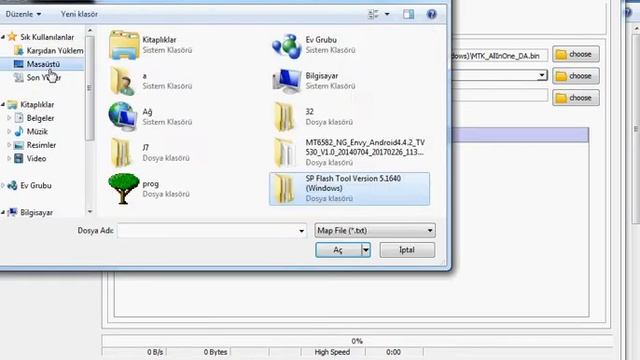
Task: Click navigation pane scrollbar up arrow
Action: (90, 31)
